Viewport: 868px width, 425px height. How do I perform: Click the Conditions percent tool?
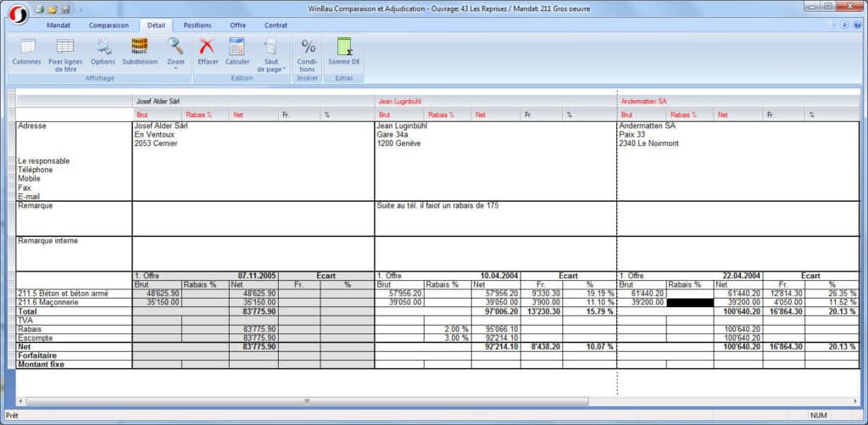click(x=307, y=55)
